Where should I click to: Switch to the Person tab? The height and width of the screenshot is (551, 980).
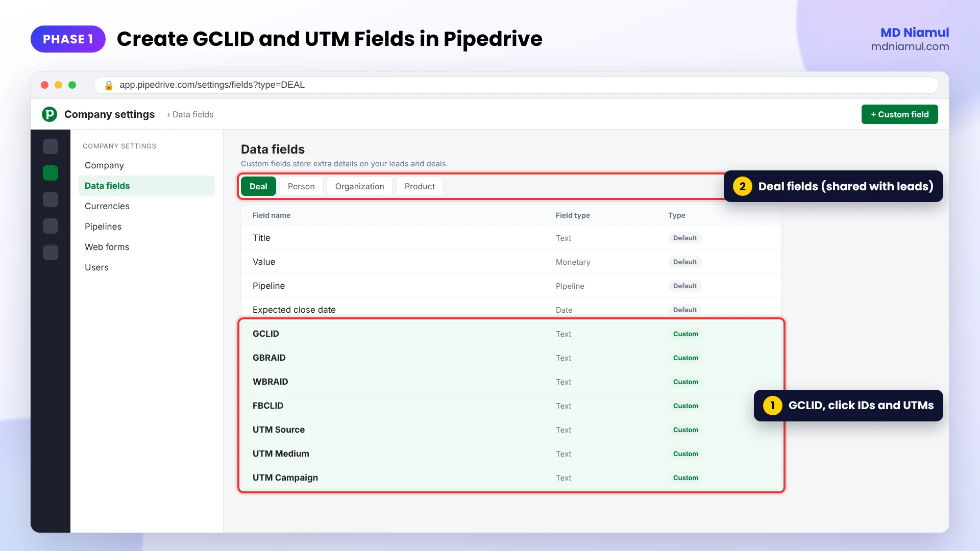301,186
